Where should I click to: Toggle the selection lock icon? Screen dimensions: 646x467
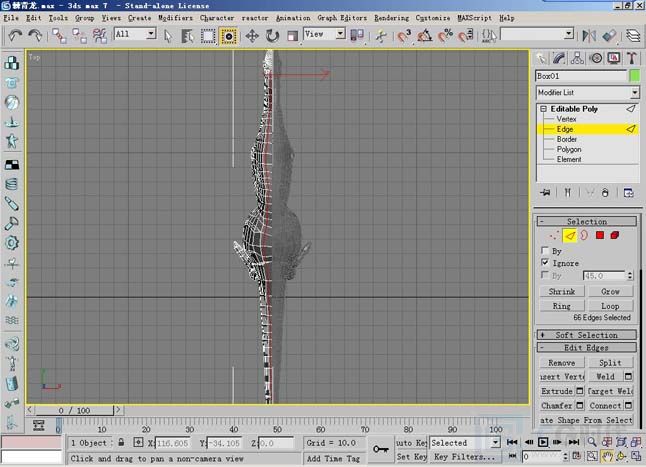coord(121,443)
